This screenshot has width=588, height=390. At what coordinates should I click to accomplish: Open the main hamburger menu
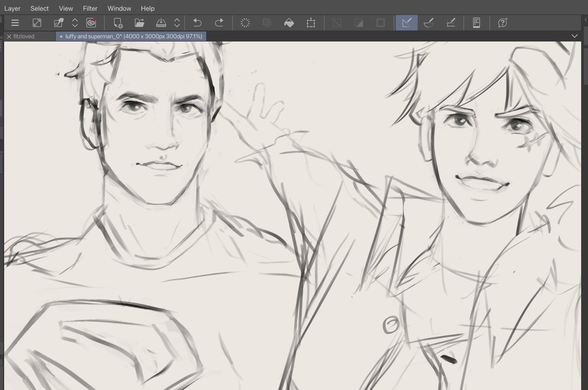click(x=15, y=23)
